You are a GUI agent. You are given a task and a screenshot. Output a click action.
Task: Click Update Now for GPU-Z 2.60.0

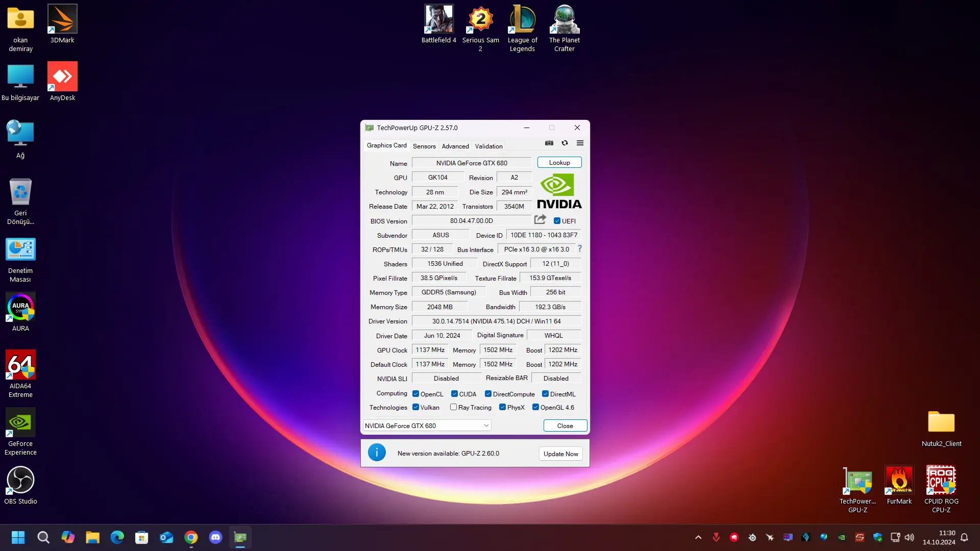coord(560,454)
